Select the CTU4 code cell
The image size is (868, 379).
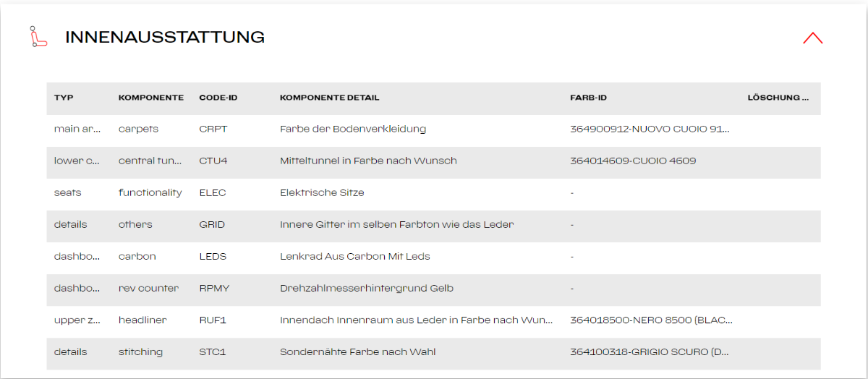tap(213, 161)
